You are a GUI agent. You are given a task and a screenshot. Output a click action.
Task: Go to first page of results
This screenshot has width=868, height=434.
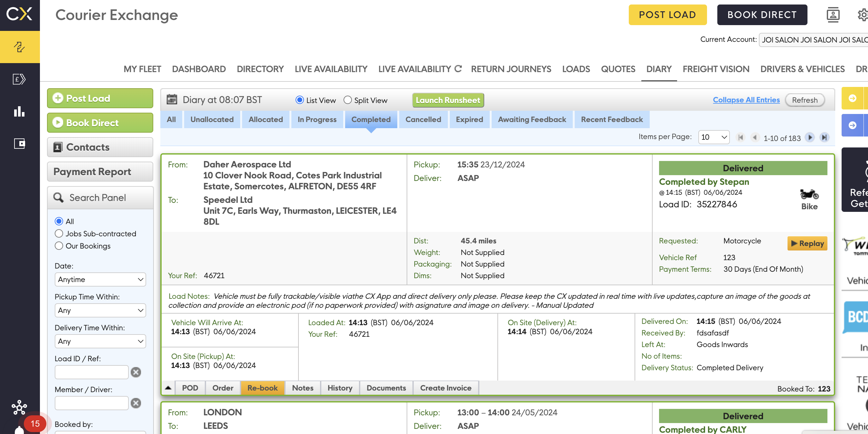point(740,137)
